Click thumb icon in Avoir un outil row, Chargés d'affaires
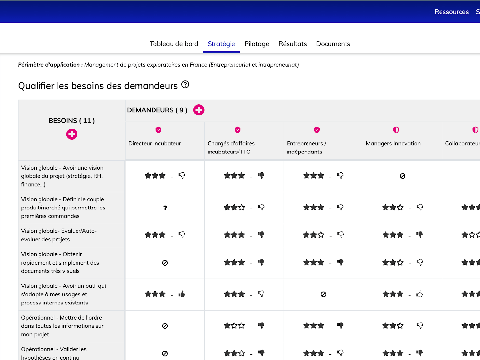480x360 pixels. pos(261,294)
